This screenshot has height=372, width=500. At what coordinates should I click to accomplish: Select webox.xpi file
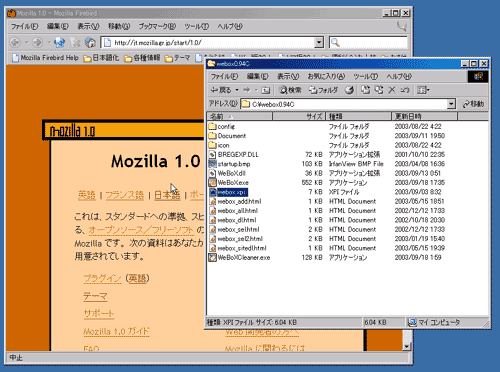point(228,192)
